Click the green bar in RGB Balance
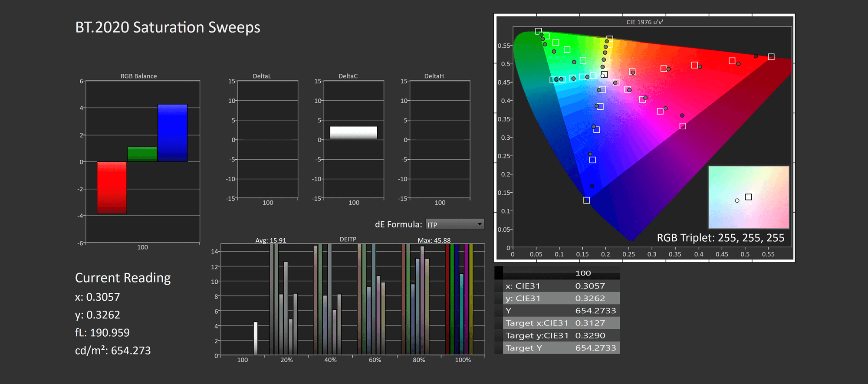Image resolution: width=868 pixels, height=384 pixels. click(142, 154)
